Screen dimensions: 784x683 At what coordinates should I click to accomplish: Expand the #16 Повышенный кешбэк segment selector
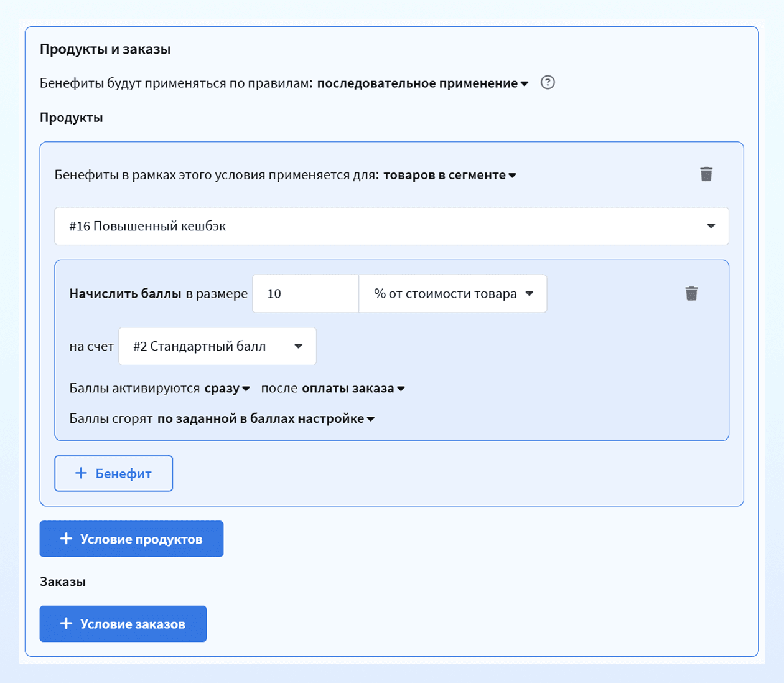(x=391, y=226)
